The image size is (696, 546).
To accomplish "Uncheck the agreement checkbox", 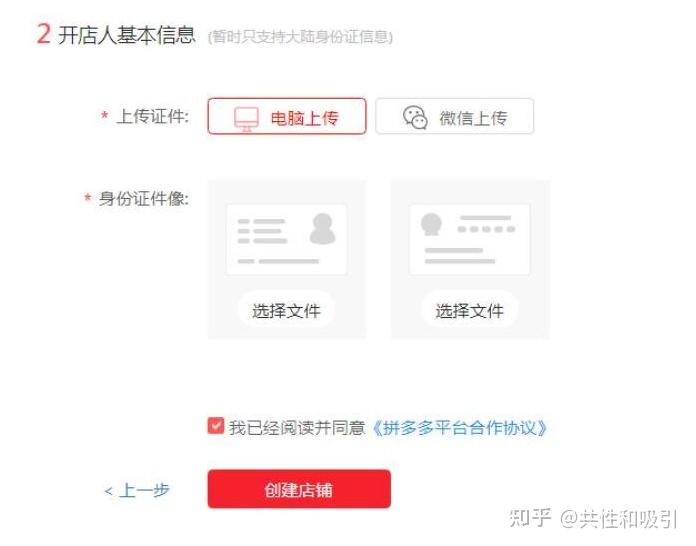I will [x=216, y=426].
